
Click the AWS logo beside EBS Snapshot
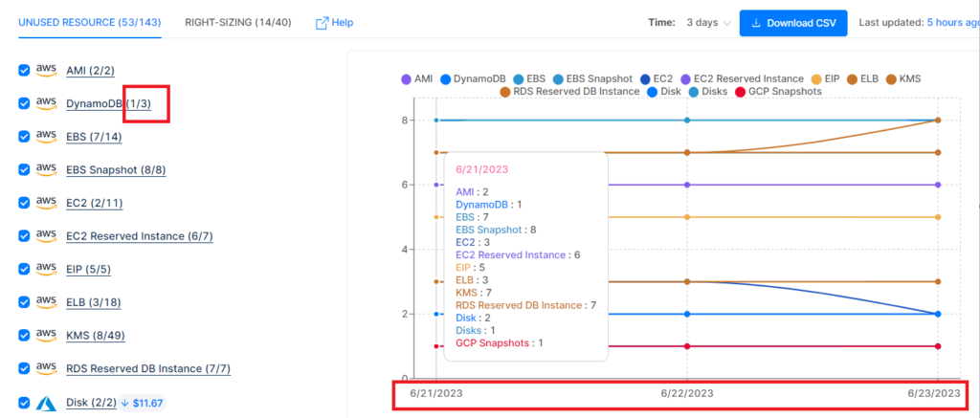coord(46,169)
